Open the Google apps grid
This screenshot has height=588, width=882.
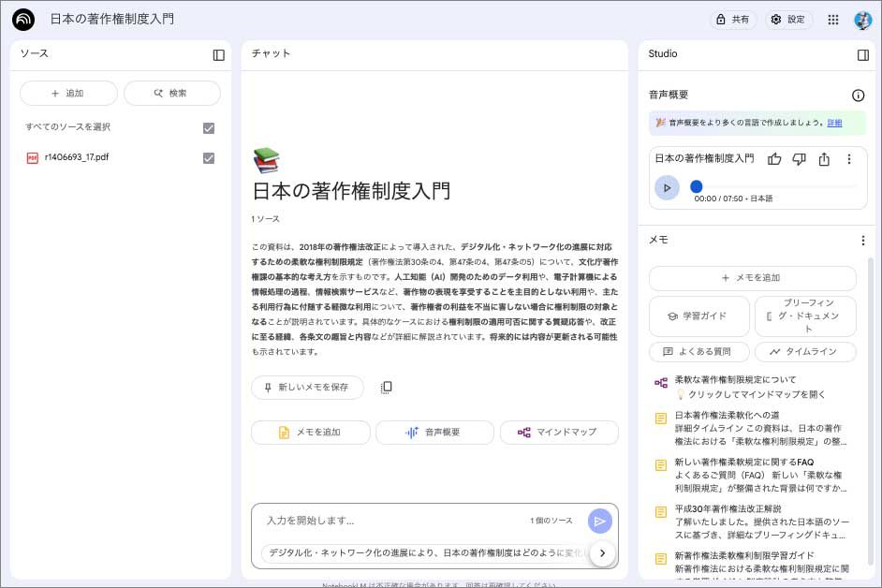point(832,20)
